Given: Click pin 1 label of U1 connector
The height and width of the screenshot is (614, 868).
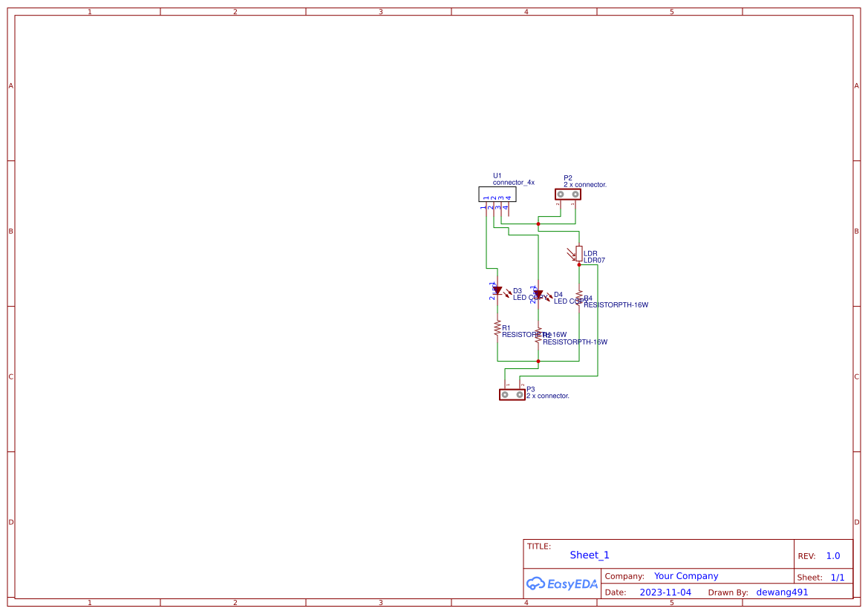Looking at the screenshot, I should tap(482, 206).
